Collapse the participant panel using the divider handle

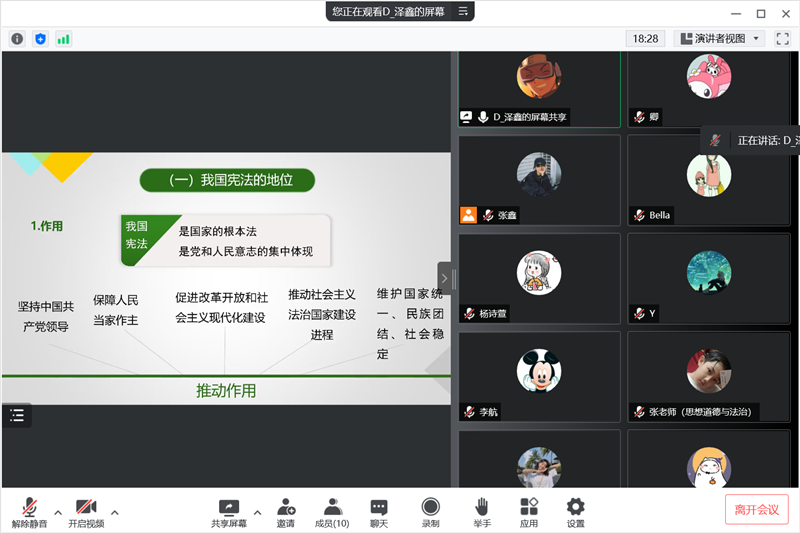tap(444, 278)
